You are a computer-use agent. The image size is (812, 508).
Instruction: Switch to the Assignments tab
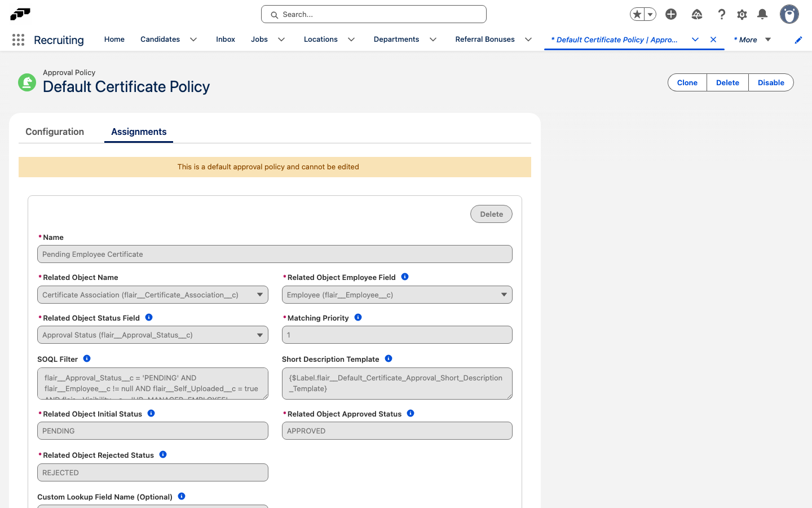(x=139, y=132)
